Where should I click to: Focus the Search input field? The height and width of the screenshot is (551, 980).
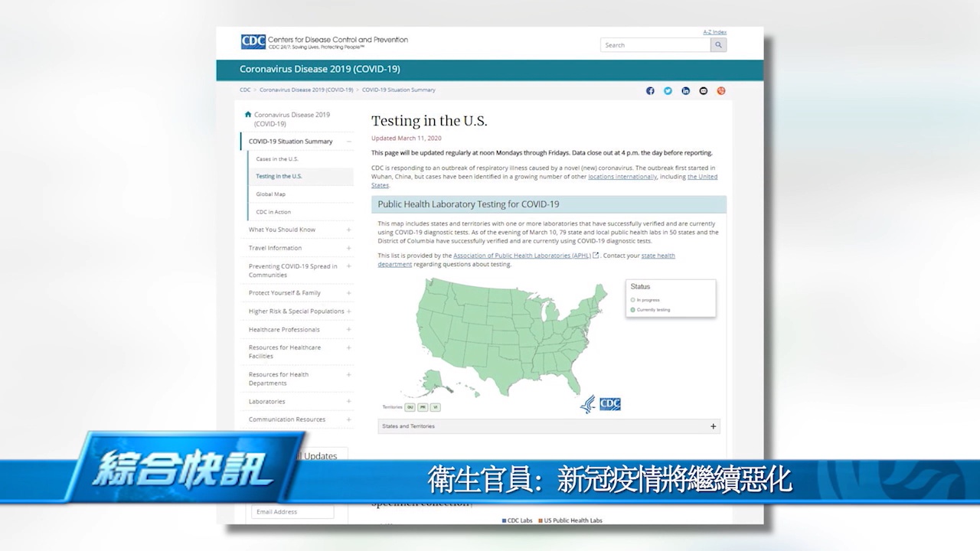tap(655, 45)
